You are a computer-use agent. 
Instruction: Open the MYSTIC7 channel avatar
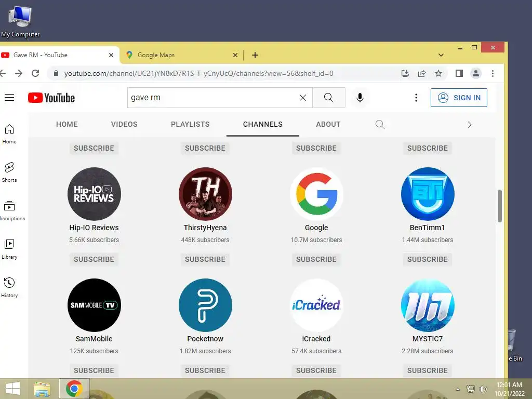(428, 305)
